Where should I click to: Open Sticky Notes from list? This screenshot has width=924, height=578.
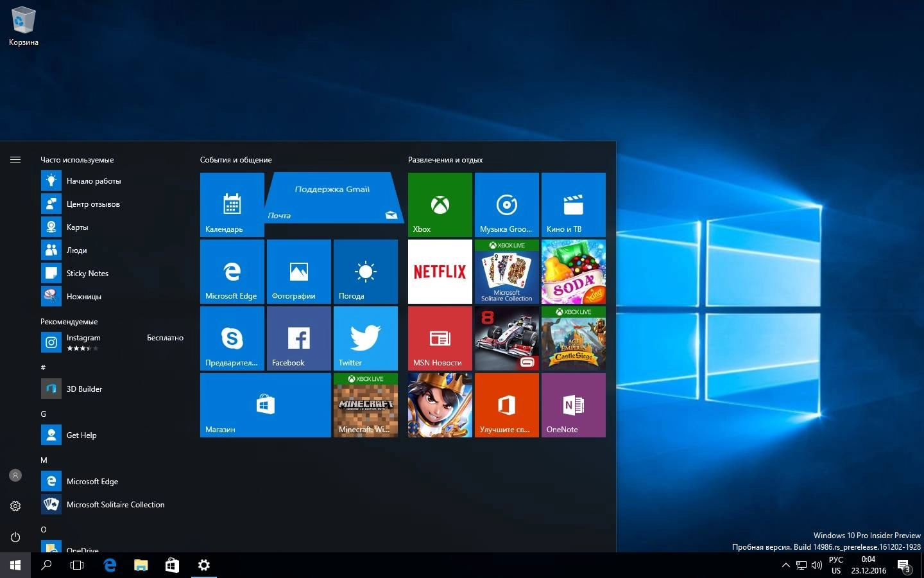113,274
